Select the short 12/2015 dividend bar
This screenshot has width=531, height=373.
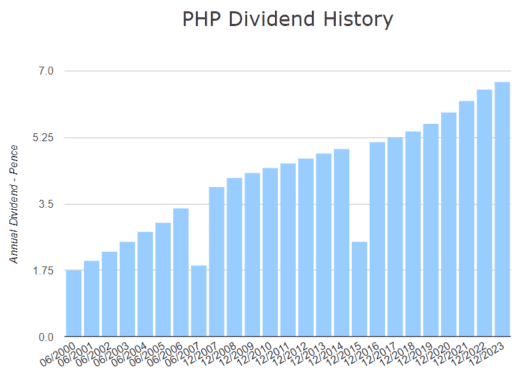(359, 289)
